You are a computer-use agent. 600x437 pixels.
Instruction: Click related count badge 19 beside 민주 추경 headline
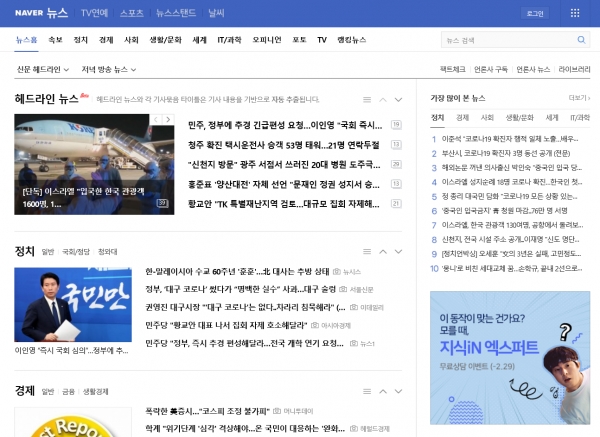396,124
